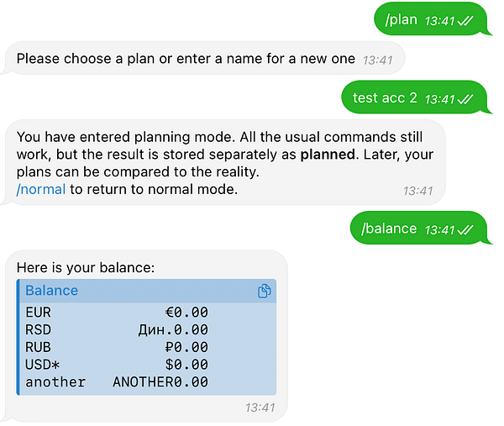Click the timestamp on 'Please choose a plan' message
This screenshot has width=504, height=426.
(377, 60)
